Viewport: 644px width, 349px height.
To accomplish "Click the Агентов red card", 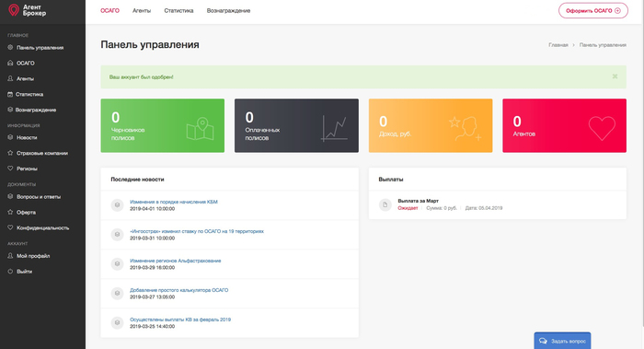I will pyautogui.click(x=564, y=125).
